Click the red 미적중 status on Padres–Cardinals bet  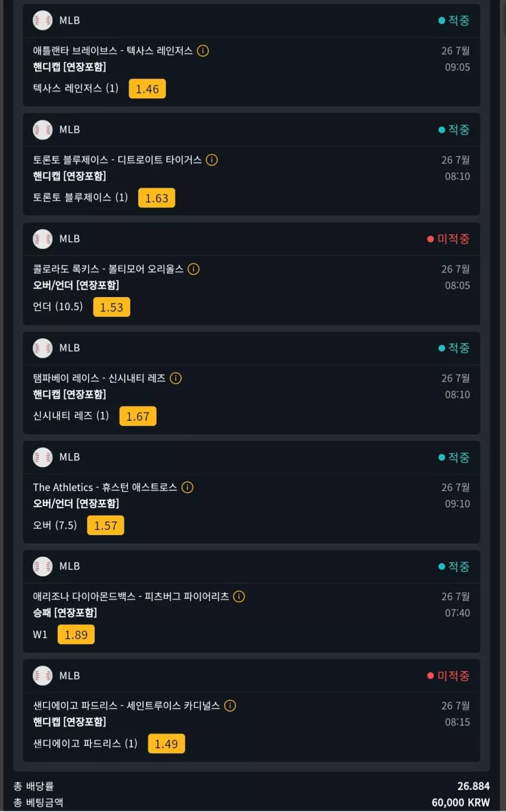click(x=448, y=676)
